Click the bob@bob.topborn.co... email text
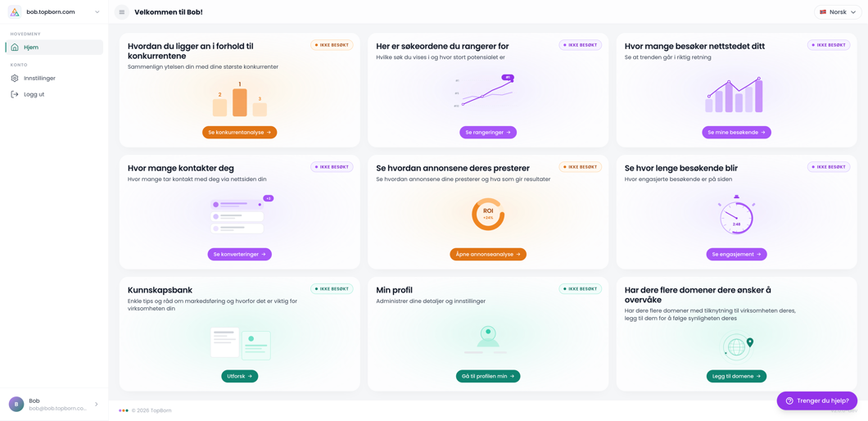This screenshot has height=421, width=868. coord(58,408)
